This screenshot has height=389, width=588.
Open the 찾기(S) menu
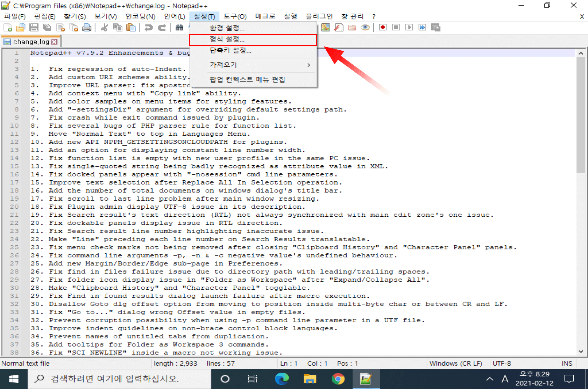(x=75, y=16)
